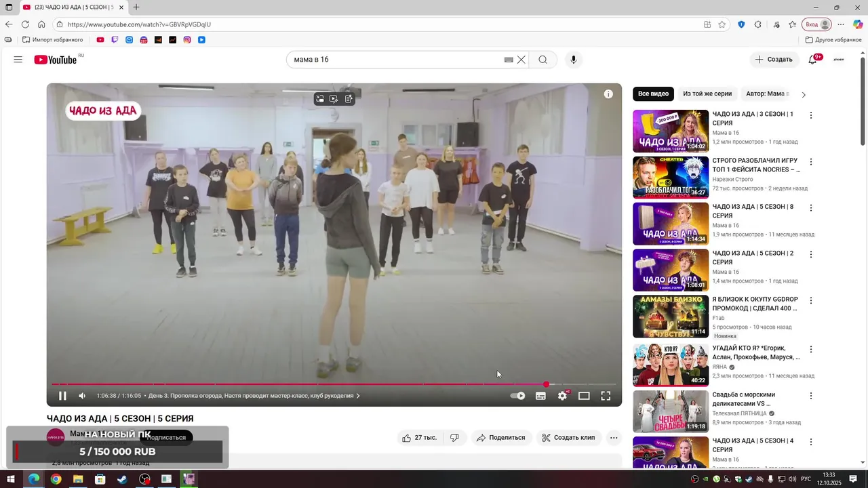Image resolution: width=868 pixels, height=488 pixels.
Task: Open options for 3 СЕЗОН 1 СЕРИЯ video
Action: pos(810,115)
